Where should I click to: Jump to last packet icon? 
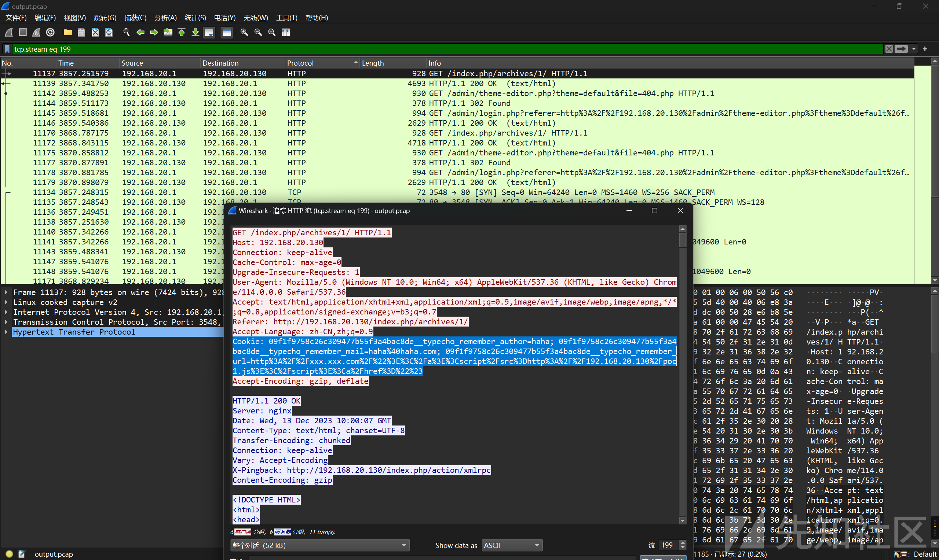pyautogui.click(x=195, y=33)
